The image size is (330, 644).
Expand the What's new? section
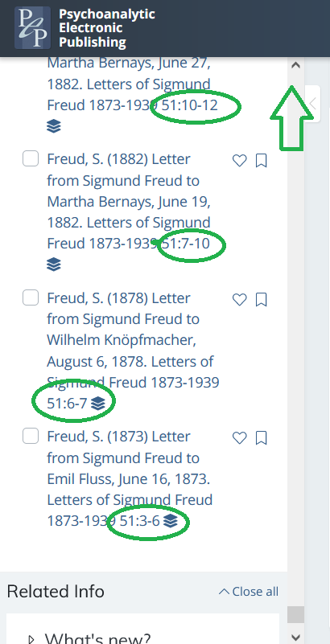point(89,638)
